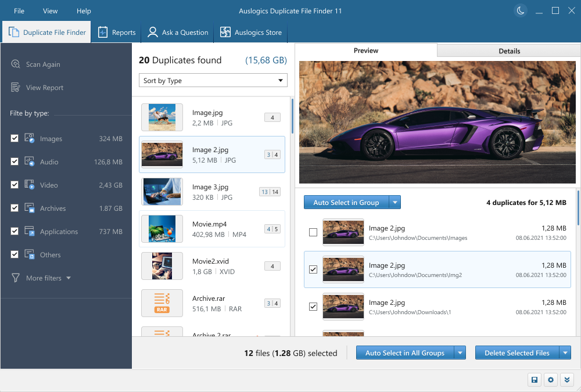Uncheck Image 2.jpg in Documents\Img2 folder
Viewport: 581px width, 392px height.
[313, 269]
